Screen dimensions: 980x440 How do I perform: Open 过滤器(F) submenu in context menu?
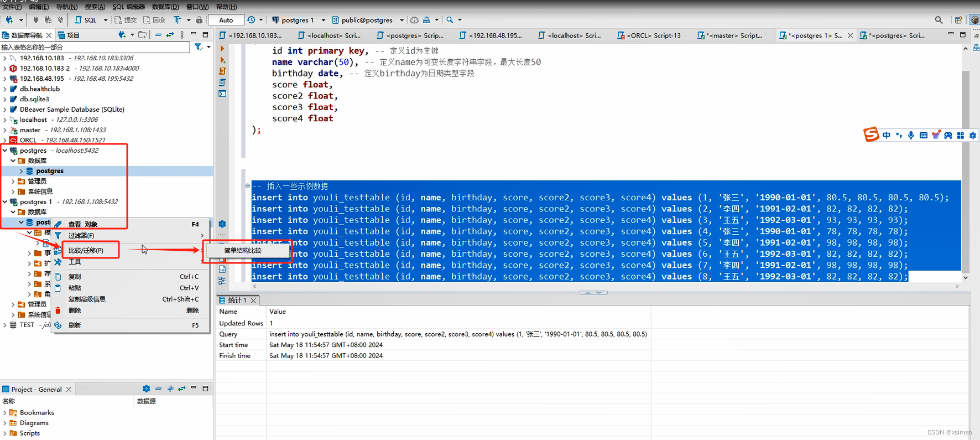(131, 236)
